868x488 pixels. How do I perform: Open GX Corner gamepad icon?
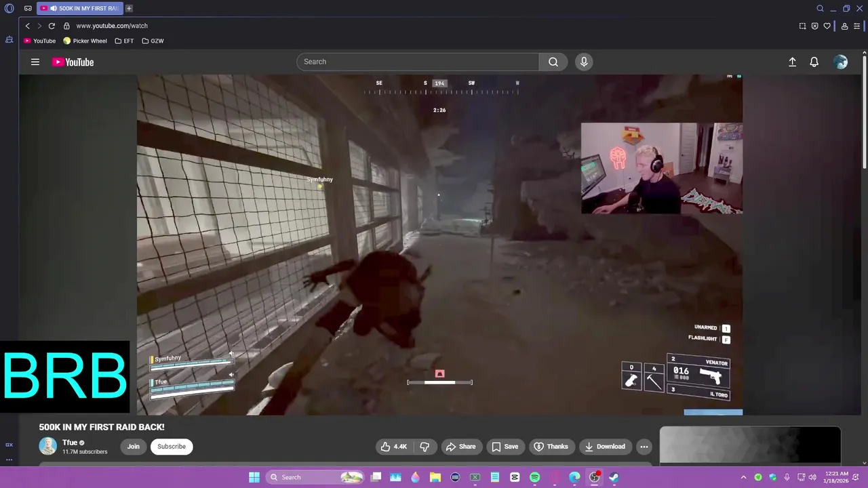point(28,8)
